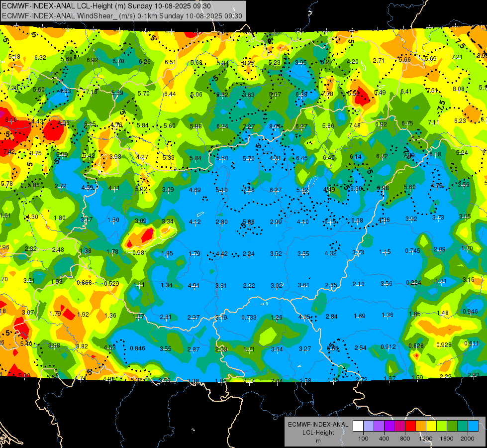
Task: Click the white swatch in the legend
Action: click(358, 426)
